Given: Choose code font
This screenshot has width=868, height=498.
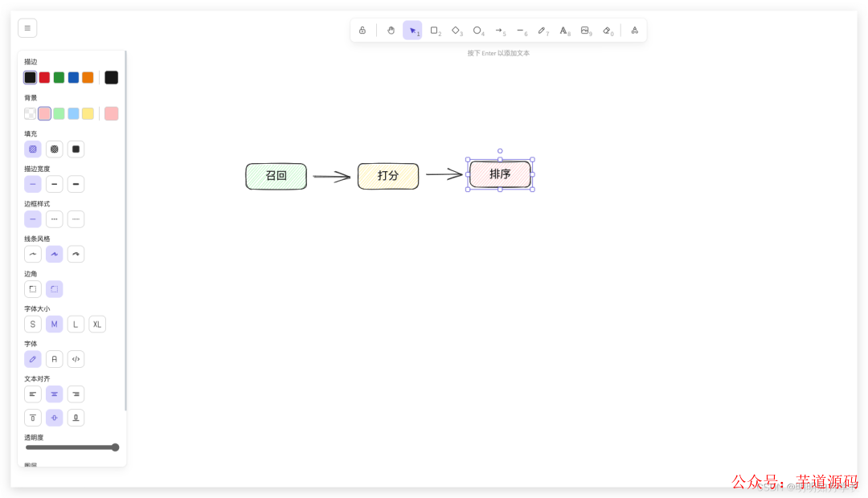Looking at the screenshot, I should coord(76,359).
